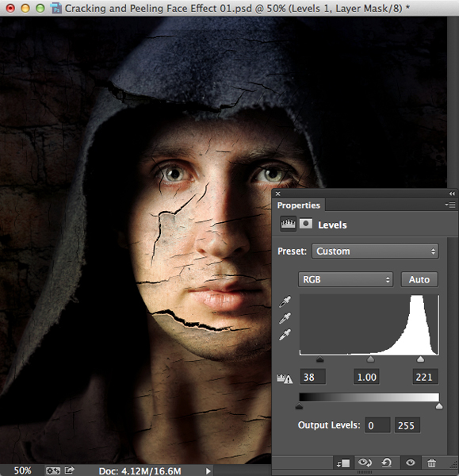Image resolution: width=459 pixels, height=476 pixels.
Task: Open the Preset dropdown showing Custom
Action: tap(375, 251)
